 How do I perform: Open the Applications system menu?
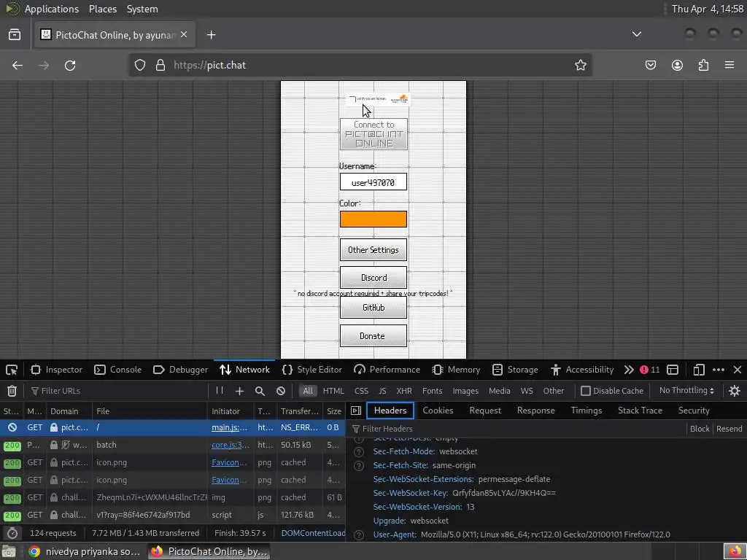(x=52, y=9)
